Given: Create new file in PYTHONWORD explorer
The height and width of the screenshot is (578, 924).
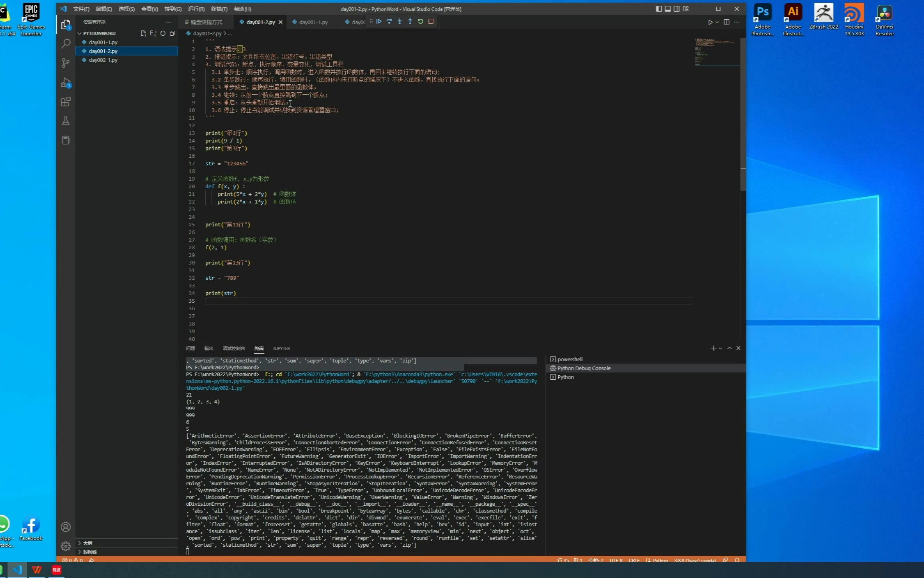Looking at the screenshot, I should click(143, 33).
